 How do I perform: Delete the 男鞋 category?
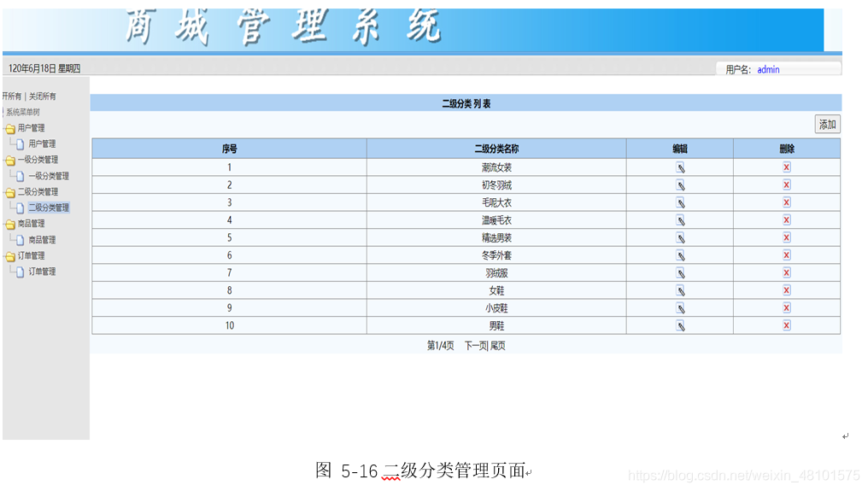(x=787, y=325)
